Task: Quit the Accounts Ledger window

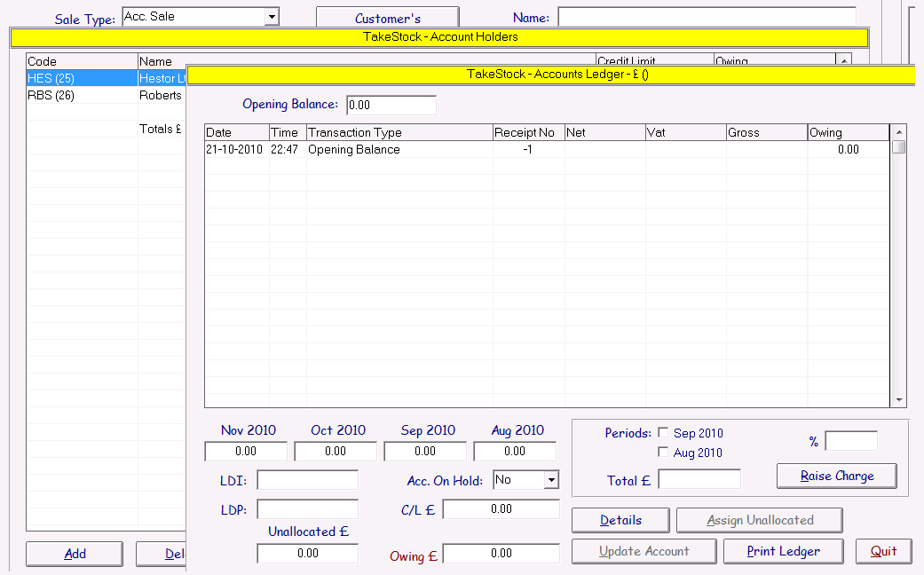Action: (x=883, y=551)
